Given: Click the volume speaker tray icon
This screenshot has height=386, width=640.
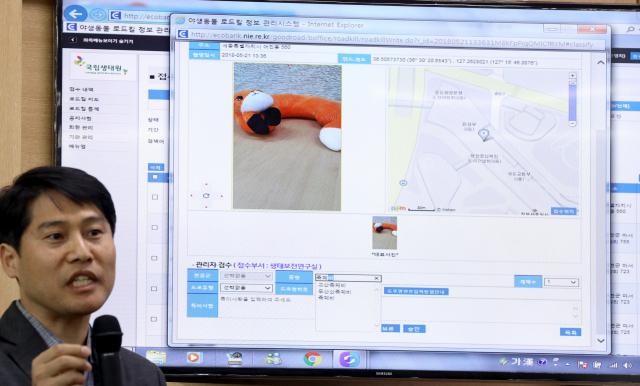Looking at the screenshot, I should (628, 365).
